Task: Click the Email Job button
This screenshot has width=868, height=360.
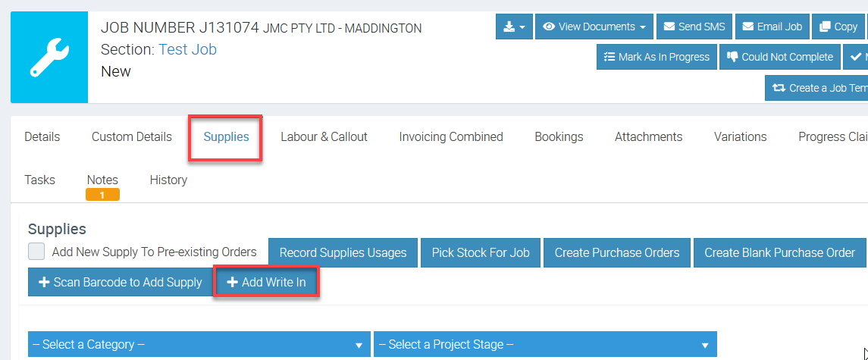Action: click(x=772, y=27)
